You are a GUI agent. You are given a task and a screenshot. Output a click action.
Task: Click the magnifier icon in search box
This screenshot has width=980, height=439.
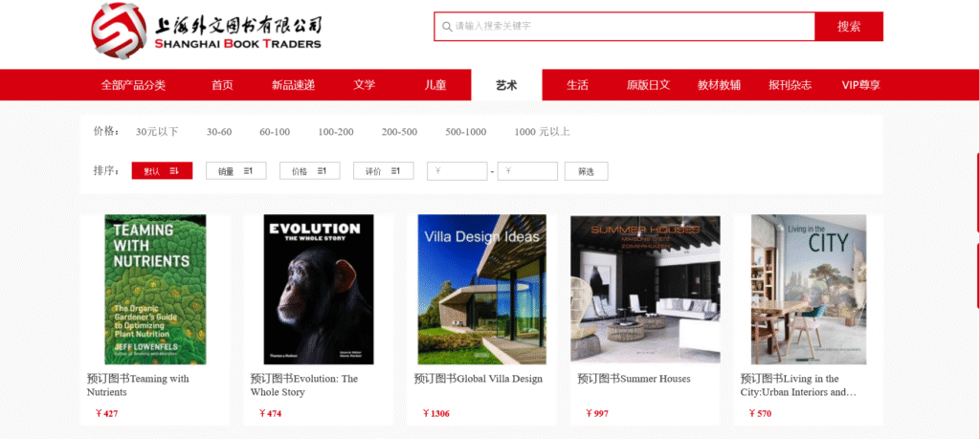click(x=447, y=27)
